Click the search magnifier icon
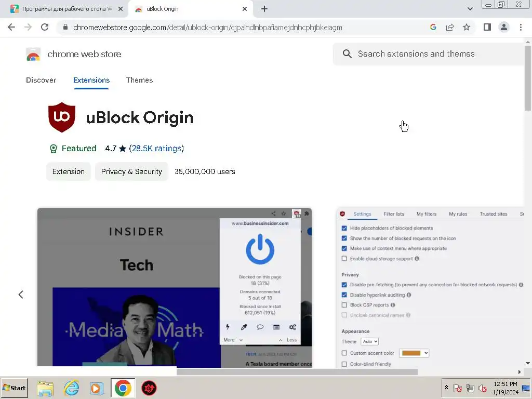The image size is (532, 399). (347, 54)
